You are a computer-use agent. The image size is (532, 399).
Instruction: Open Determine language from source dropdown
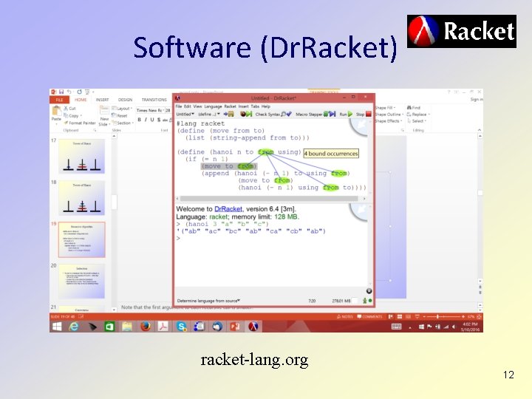[208, 301]
